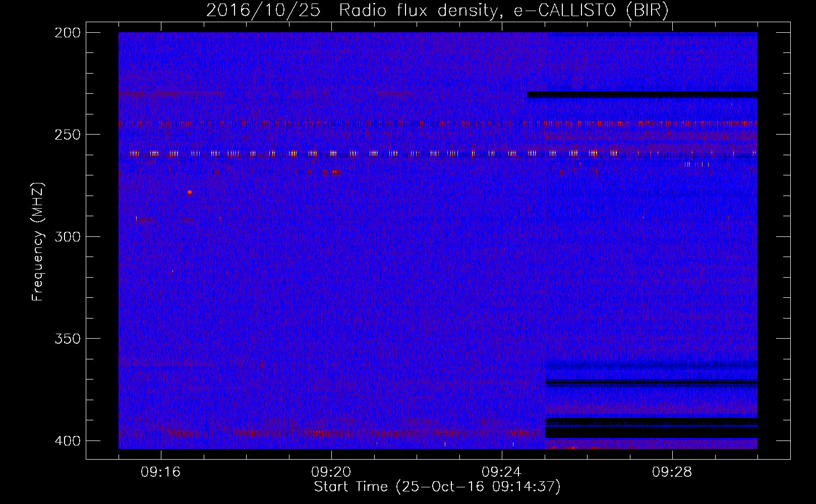Click the thick black band near 396 MHz

[651, 432]
